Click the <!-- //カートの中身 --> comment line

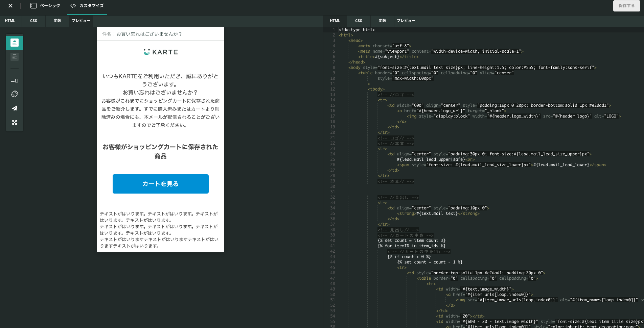[406, 235]
